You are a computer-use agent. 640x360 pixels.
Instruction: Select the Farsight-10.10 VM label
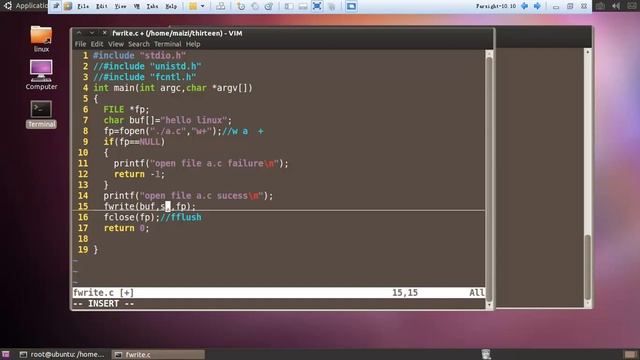click(496, 6)
